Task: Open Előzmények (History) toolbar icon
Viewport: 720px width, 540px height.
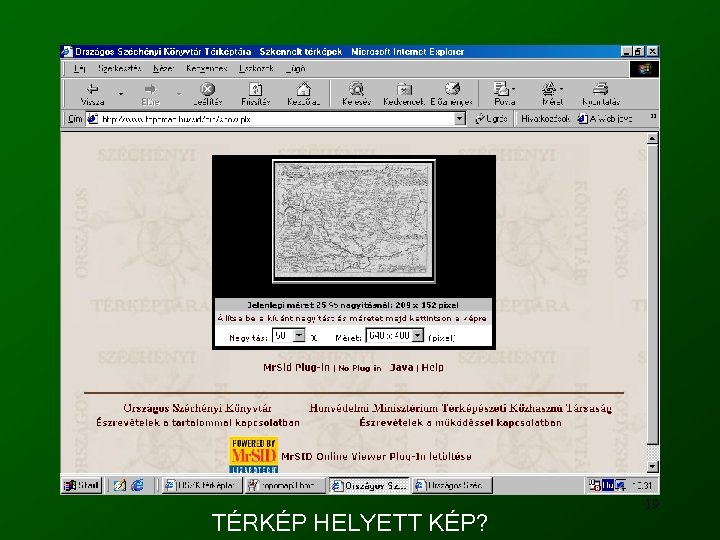Action: point(452,89)
